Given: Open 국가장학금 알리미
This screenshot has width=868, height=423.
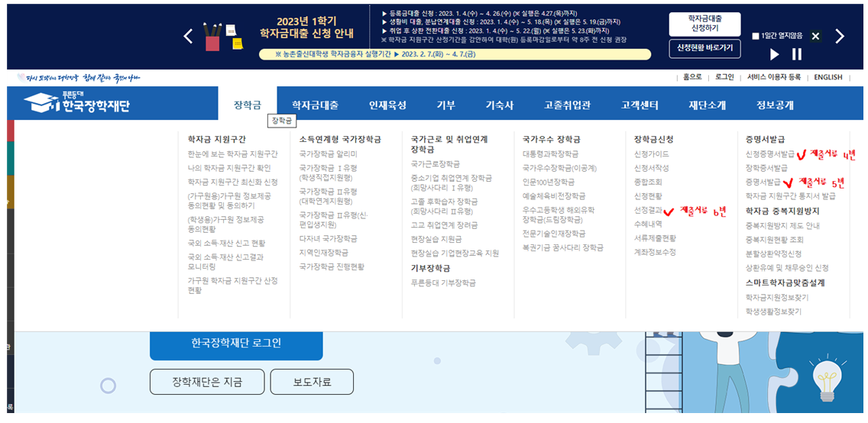Looking at the screenshot, I should [329, 153].
